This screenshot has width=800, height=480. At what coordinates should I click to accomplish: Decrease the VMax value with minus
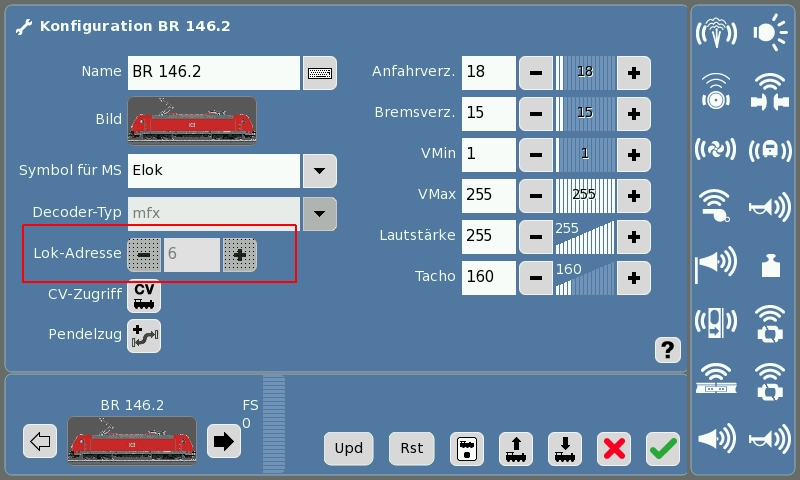pyautogui.click(x=536, y=195)
